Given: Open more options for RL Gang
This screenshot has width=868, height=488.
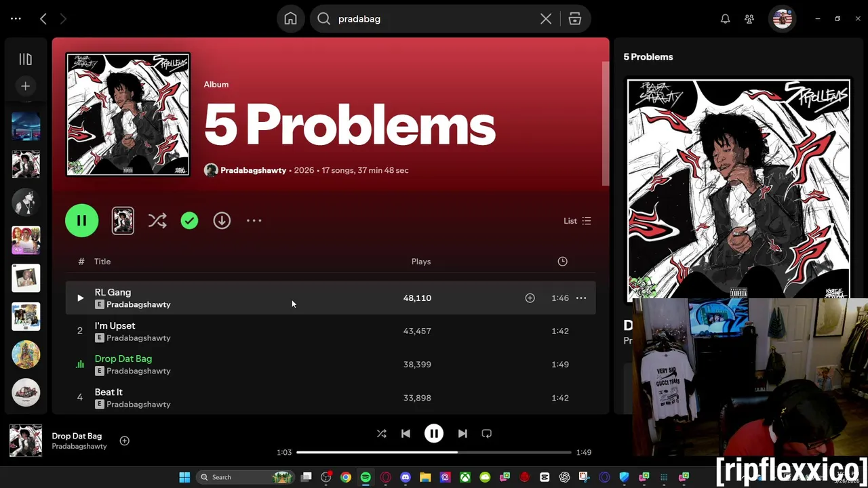Looking at the screenshot, I should pyautogui.click(x=581, y=298).
